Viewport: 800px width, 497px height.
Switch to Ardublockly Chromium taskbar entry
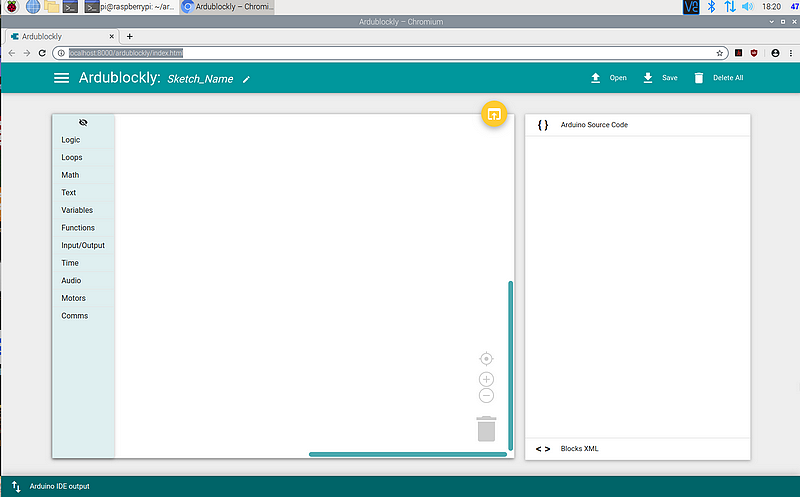coord(227,7)
